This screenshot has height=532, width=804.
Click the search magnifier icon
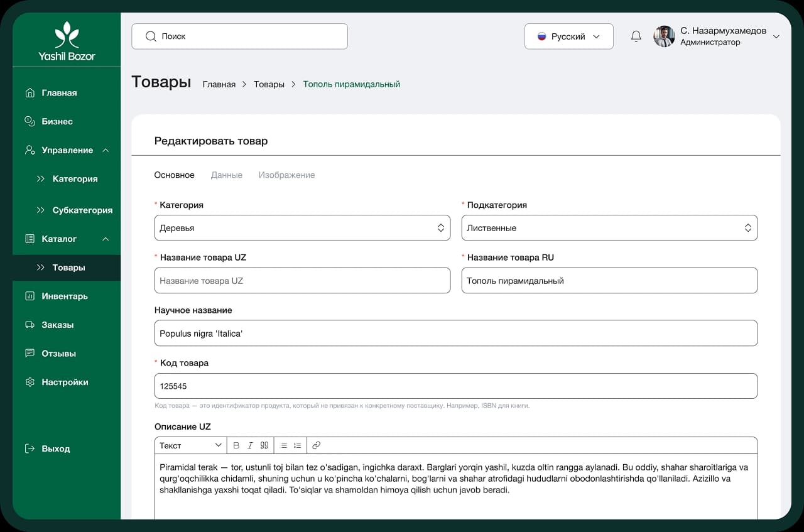pos(151,36)
